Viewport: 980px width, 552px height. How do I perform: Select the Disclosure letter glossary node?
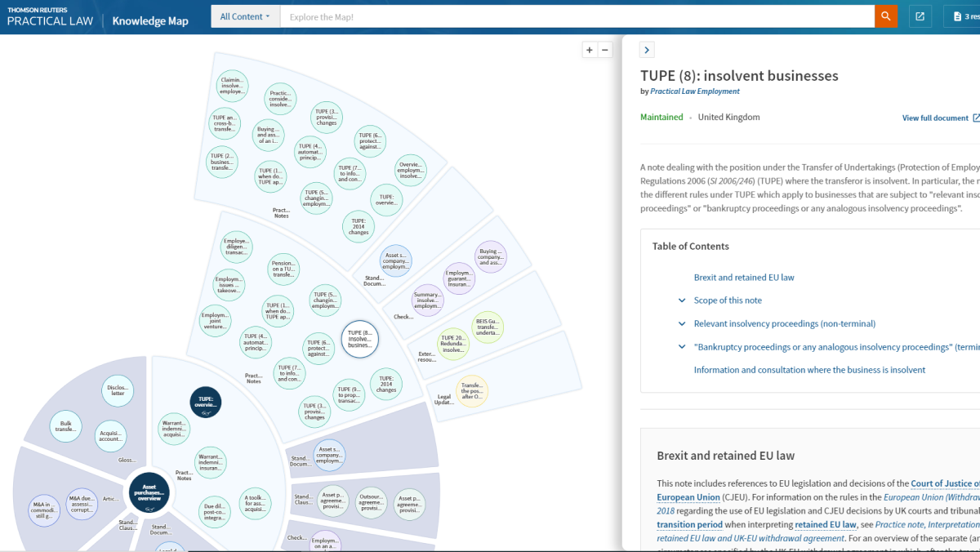point(117,391)
